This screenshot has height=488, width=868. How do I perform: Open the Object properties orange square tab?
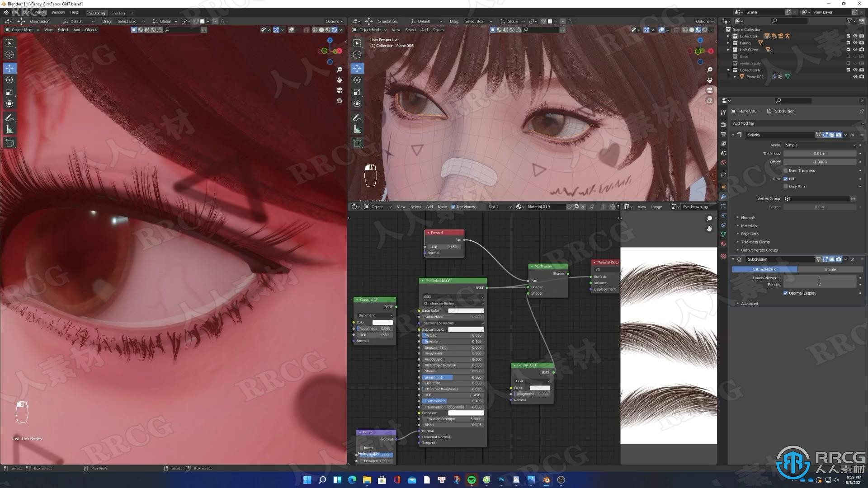(723, 187)
